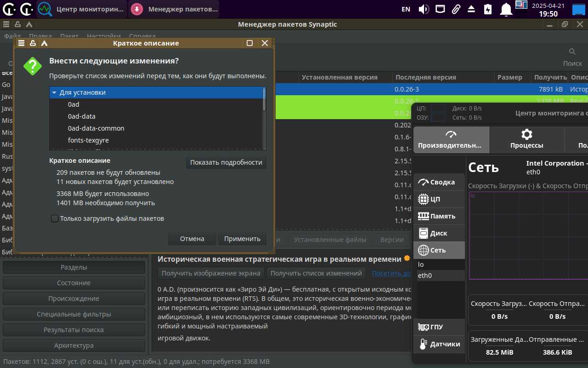
Task: Maximize the Краткое описание dialog
Action: pyautogui.click(x=250, y=43)
